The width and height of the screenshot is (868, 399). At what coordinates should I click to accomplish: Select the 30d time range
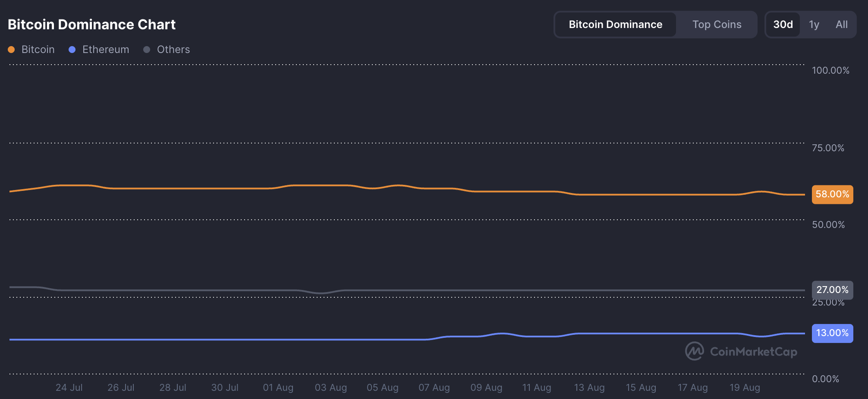coord(783,25)
